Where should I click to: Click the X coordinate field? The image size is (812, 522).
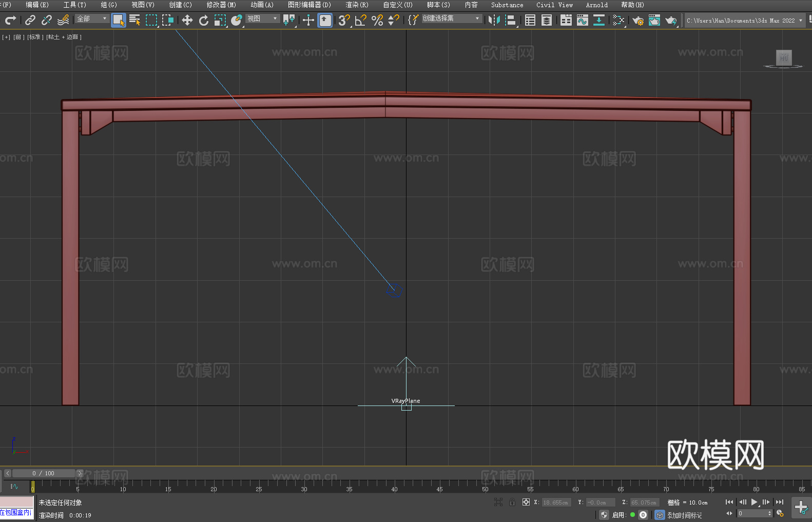[x=556, y=502]
